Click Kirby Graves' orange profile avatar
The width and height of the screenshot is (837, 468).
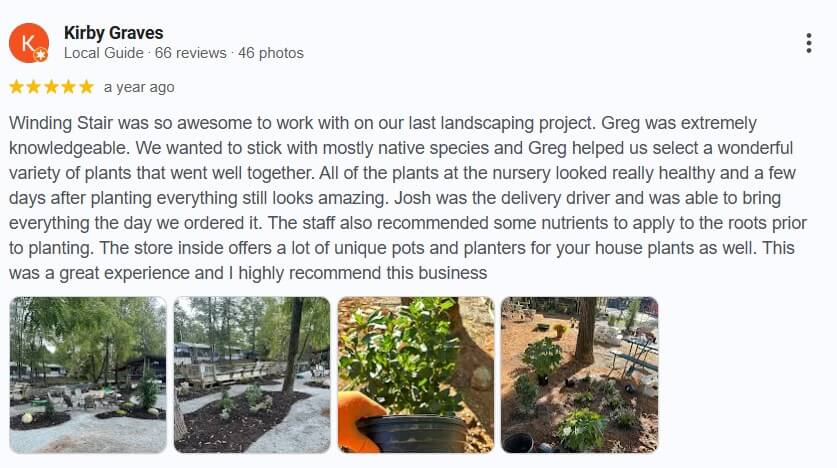click(28, 43)
